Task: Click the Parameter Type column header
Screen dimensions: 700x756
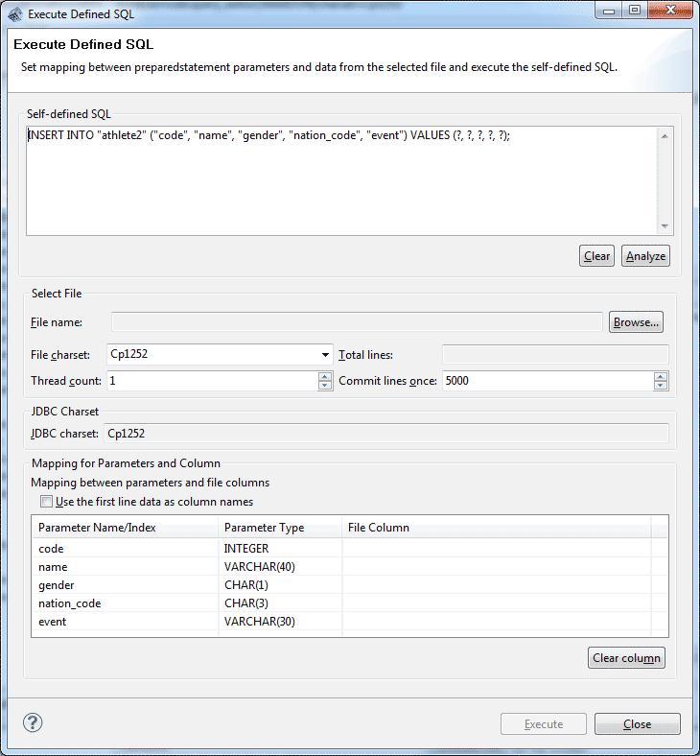Action: pyautogui.click(x=279, y=528)
